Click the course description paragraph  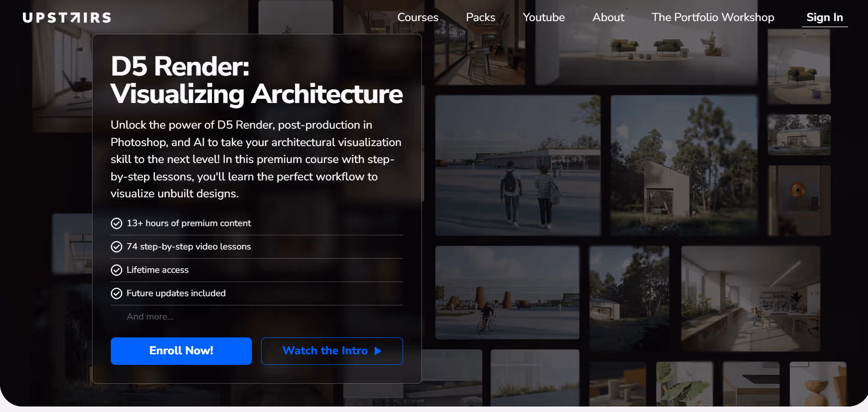256,159
